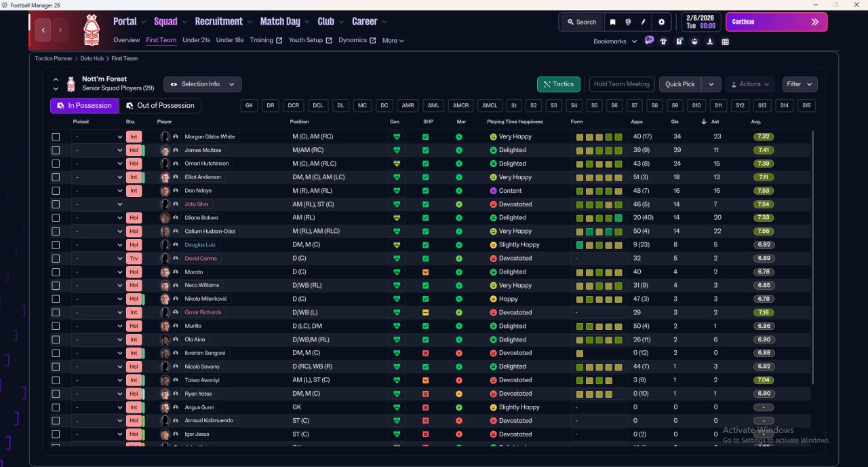Viewport: 868px width, 467px height.
Task: Switch to Out of Possession view
Action: (x=160, y=106)
